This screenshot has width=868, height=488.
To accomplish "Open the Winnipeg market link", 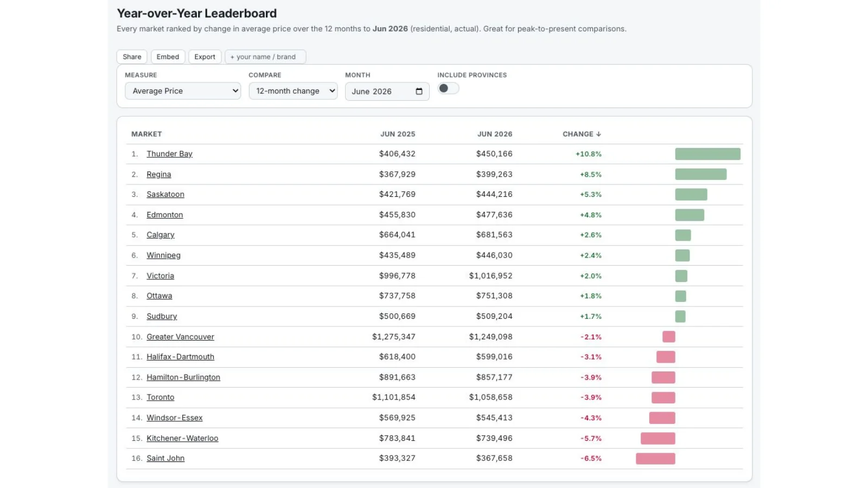I will click(x=163, y=255).
